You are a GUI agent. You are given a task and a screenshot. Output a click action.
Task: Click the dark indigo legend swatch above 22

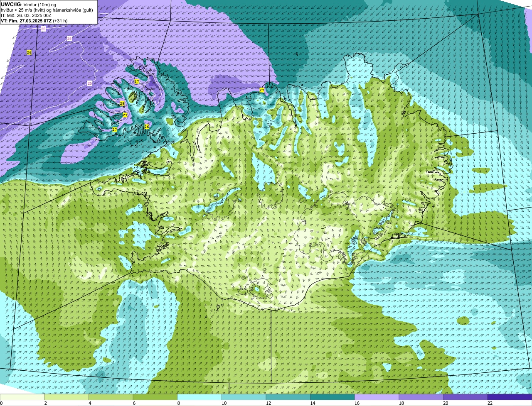pos(510,397)
